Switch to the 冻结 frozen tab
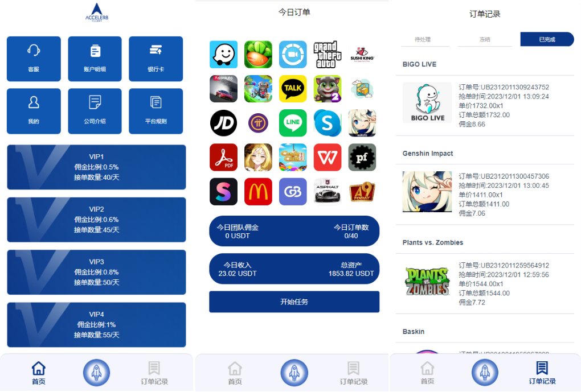 point(485,39)
